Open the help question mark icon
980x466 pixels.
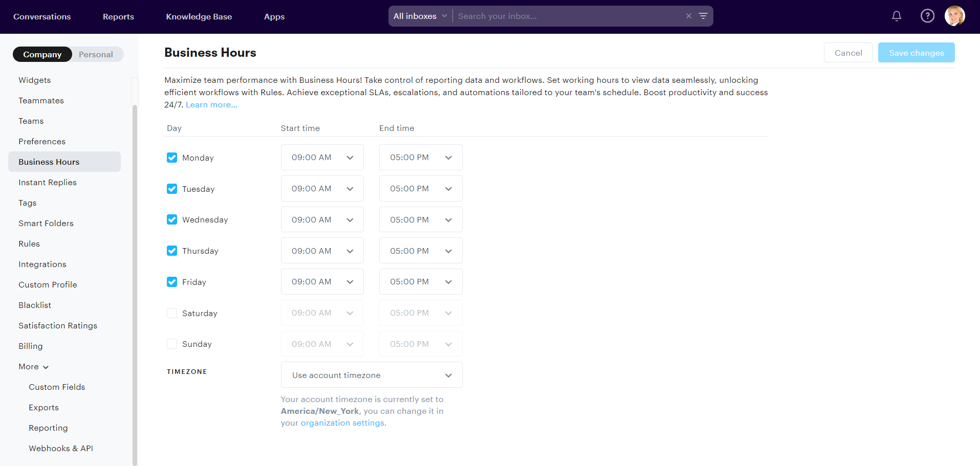tap(927, 16)
